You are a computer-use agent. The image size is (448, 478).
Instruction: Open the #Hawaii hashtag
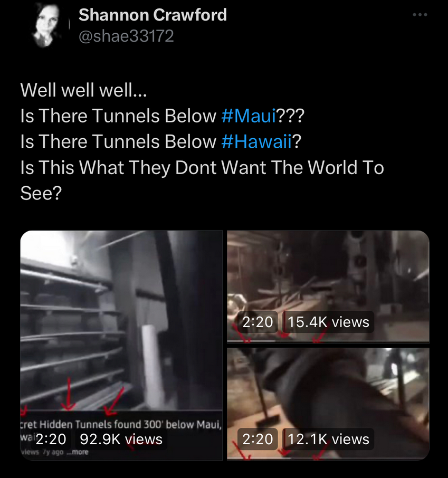(x=257, y=142)
